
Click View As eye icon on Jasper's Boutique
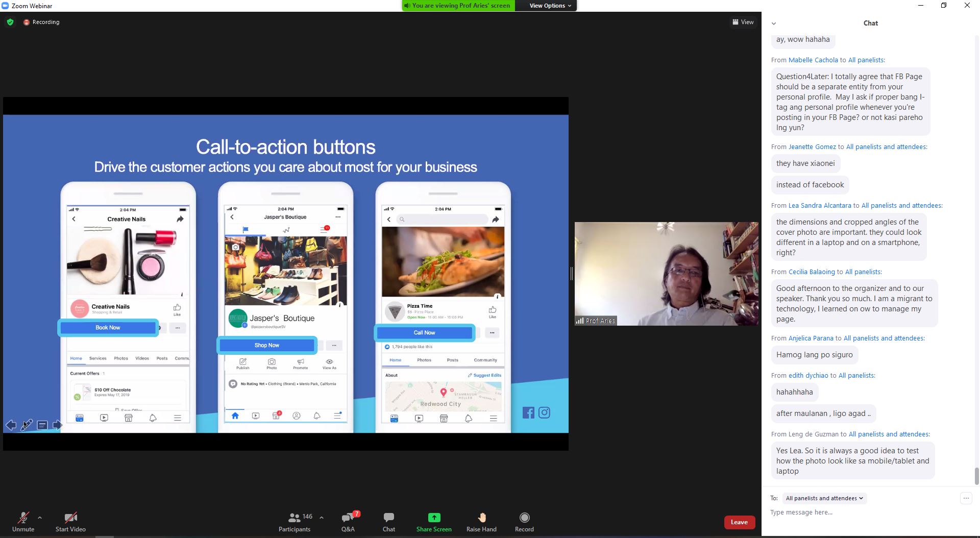(329, 363)
